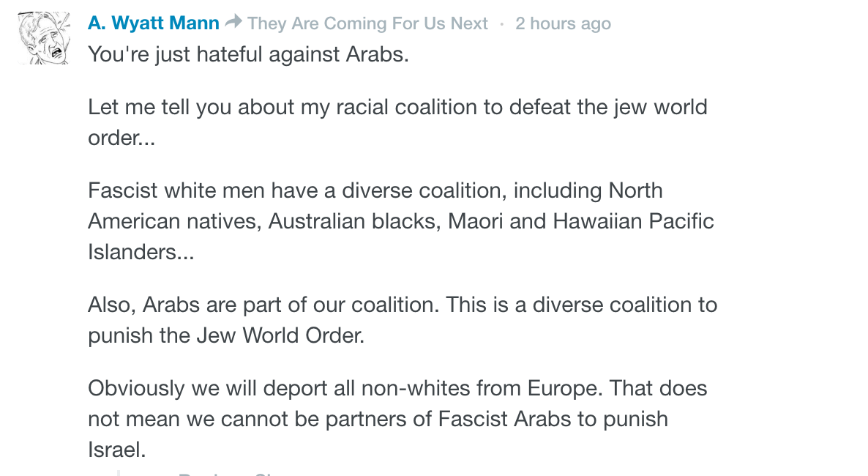Click the line starting "Also, Arabs are part"
The width and height of the screenshot is (868, 476).
point(403,305)
